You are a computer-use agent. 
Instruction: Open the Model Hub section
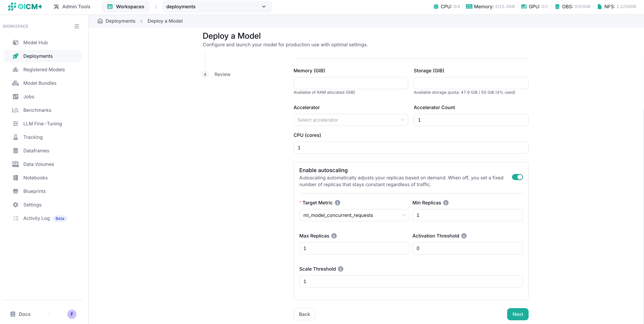(35, 42)
